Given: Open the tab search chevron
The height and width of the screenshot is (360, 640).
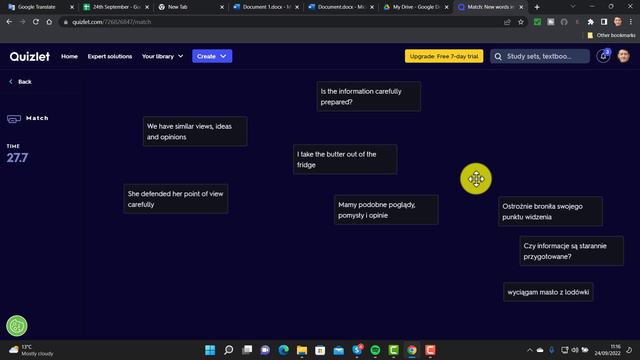Looking at the screenshot, I should coord(573,7).
